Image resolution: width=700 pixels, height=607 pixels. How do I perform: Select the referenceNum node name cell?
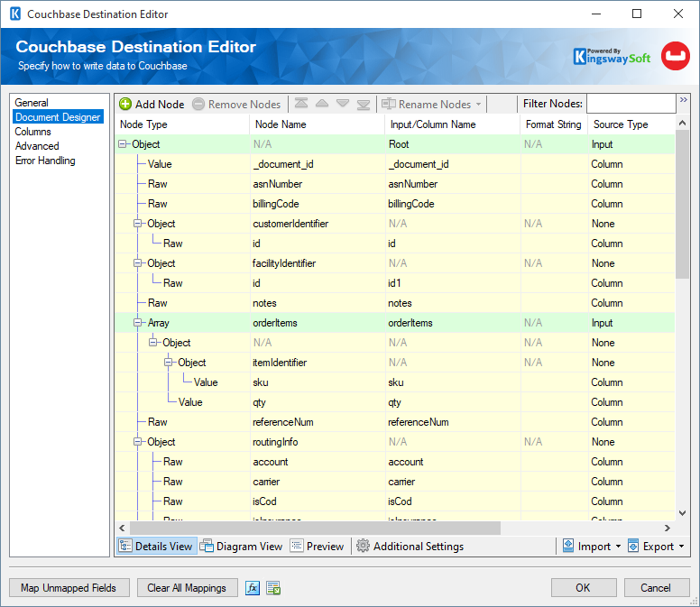click(x=317, y=422)
